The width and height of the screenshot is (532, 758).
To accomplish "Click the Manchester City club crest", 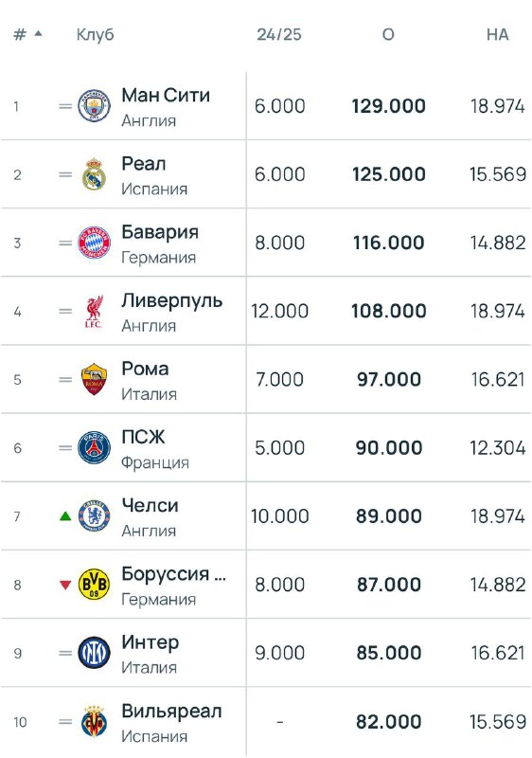I will point(94,106).
